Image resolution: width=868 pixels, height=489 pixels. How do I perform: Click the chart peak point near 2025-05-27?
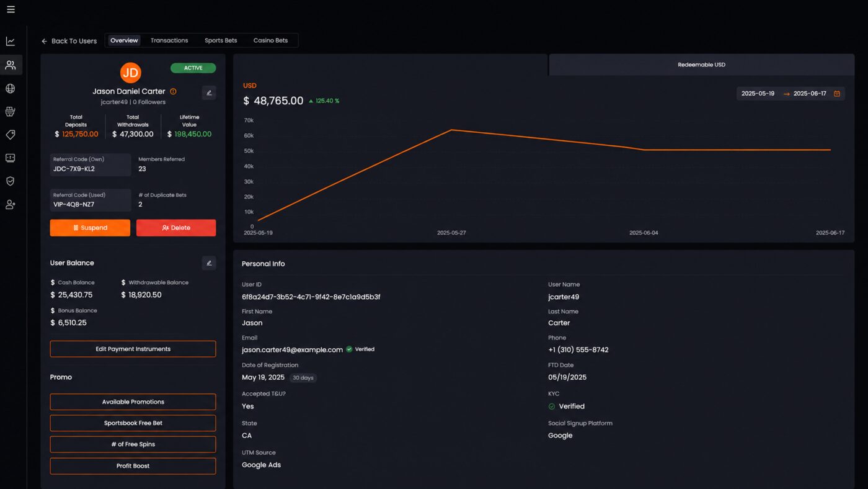pyautogui.click(x=451, y=130)
